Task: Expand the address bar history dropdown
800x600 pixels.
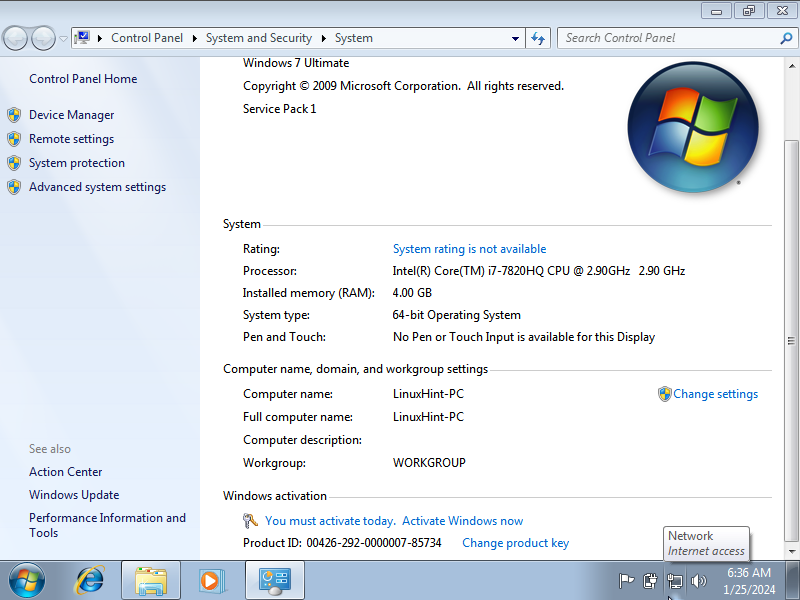Action: click(x=515, y=38)
